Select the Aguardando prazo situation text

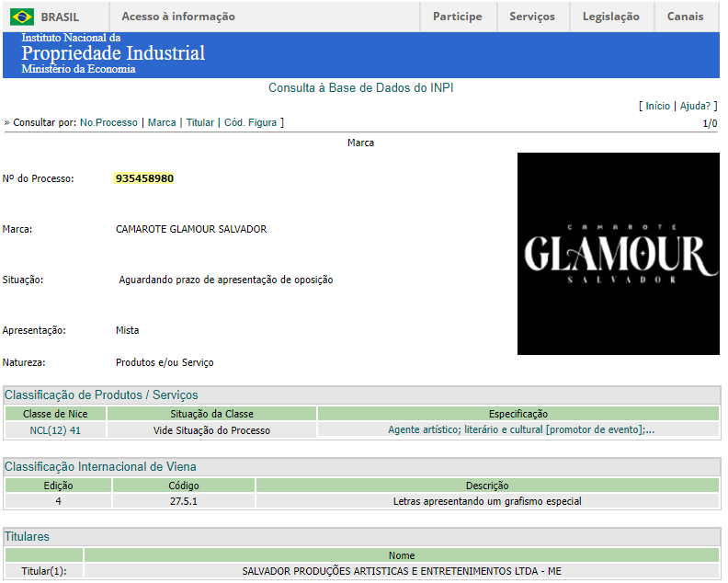pyautogui.click(x=226, y=280)
